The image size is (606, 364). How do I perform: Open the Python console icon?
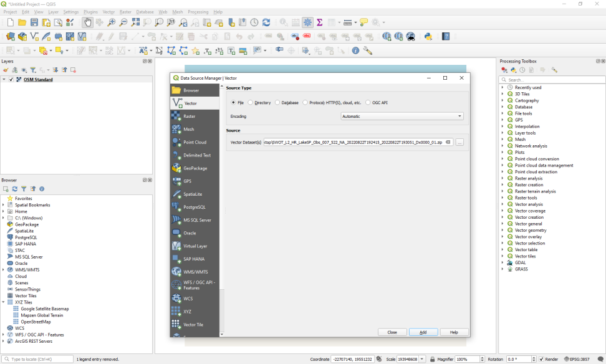click(x=428, y=37)
